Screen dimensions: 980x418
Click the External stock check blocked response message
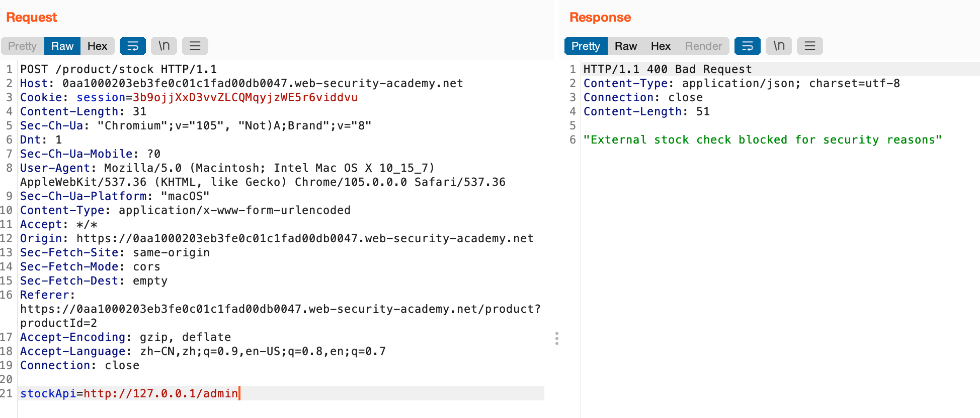click(x=763, y=140)
